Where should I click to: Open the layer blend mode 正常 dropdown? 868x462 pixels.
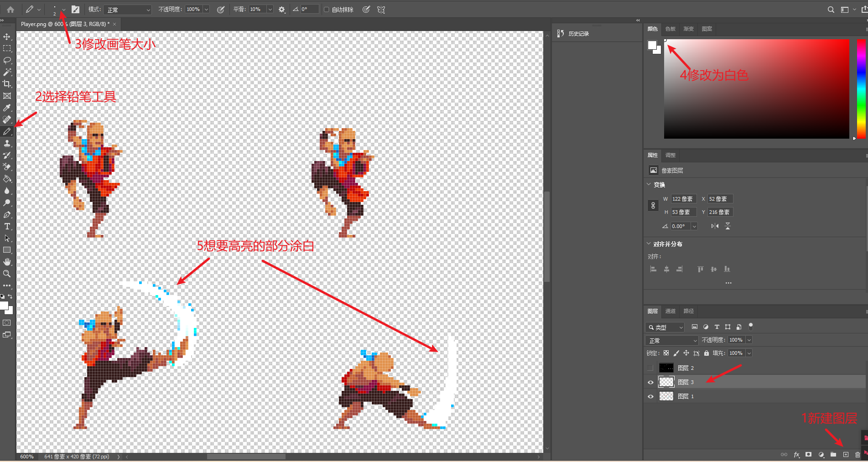coord(672,340)
